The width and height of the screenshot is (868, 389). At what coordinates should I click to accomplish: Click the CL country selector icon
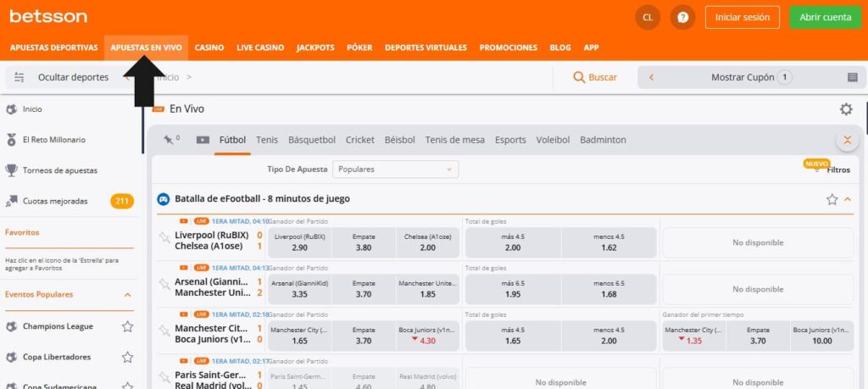click(x=648, y=17)
